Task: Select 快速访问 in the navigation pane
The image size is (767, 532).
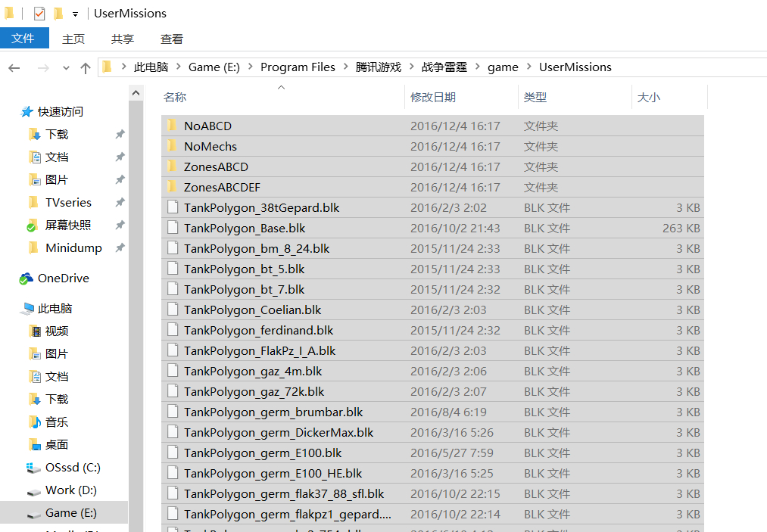Action: tap(51, 111)
